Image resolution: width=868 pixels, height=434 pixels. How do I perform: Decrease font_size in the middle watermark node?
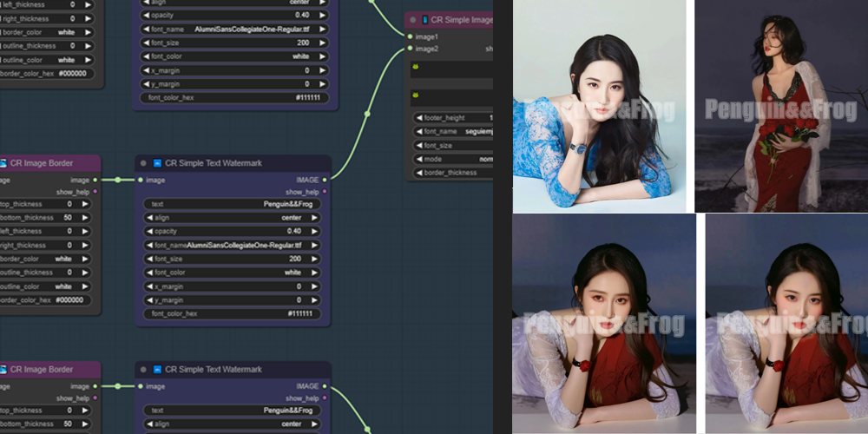point(148,259)
